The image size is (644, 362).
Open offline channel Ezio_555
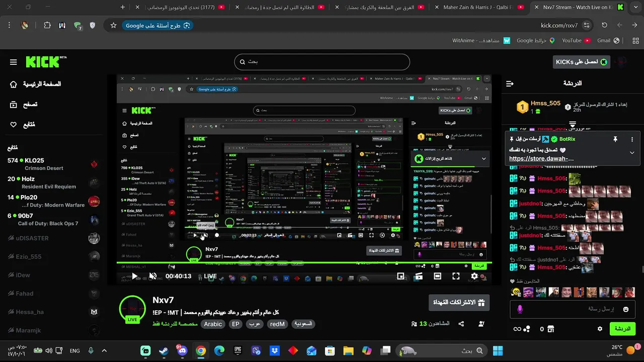coord(53,256)
